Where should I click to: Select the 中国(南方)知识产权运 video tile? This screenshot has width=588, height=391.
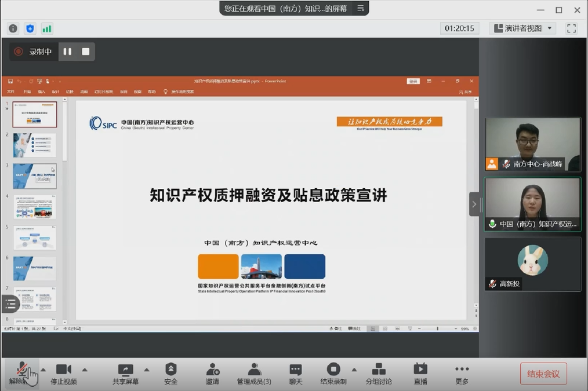pos(532,204)
